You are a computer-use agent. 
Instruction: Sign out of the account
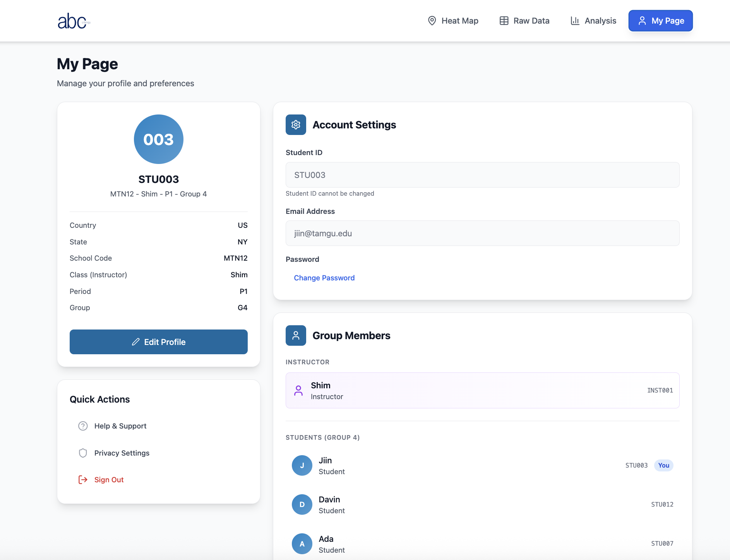click(109, 480)
